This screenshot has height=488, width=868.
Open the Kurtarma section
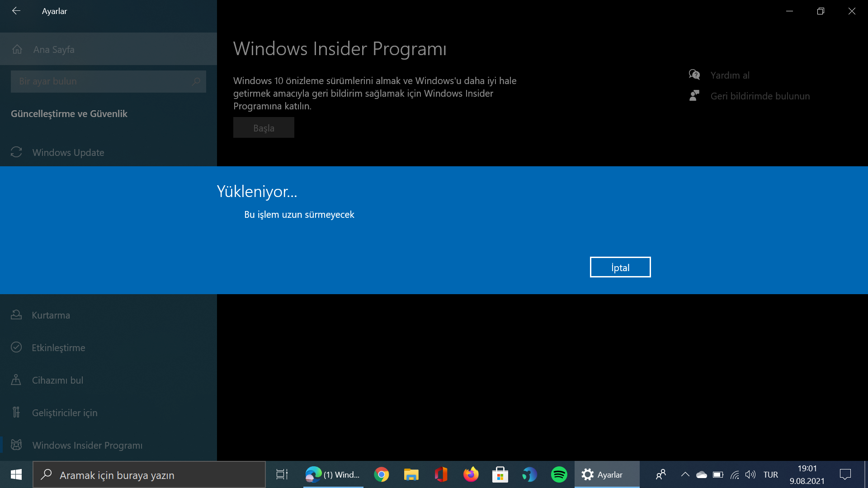click(x=51, y=315)
